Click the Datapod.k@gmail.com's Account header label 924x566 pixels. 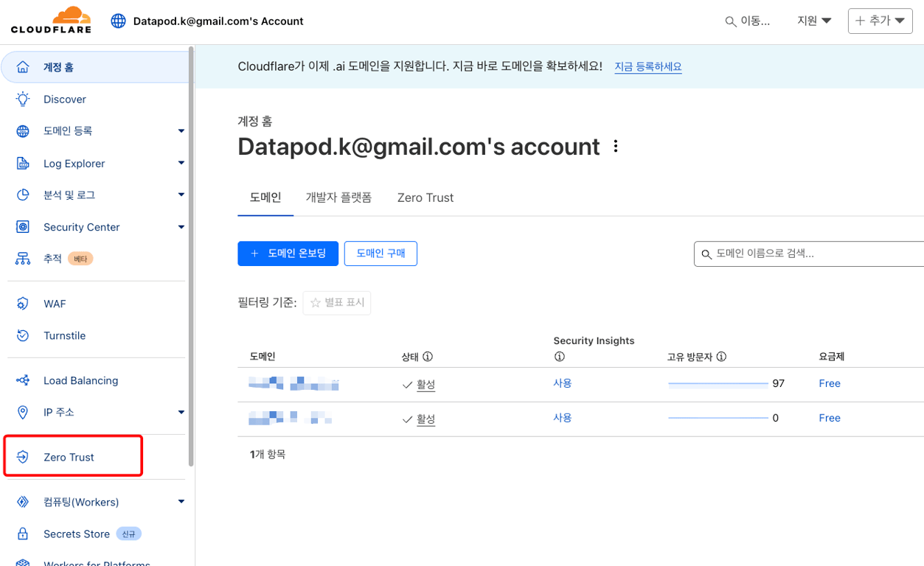pyautogui.click(x=218, y=21)
